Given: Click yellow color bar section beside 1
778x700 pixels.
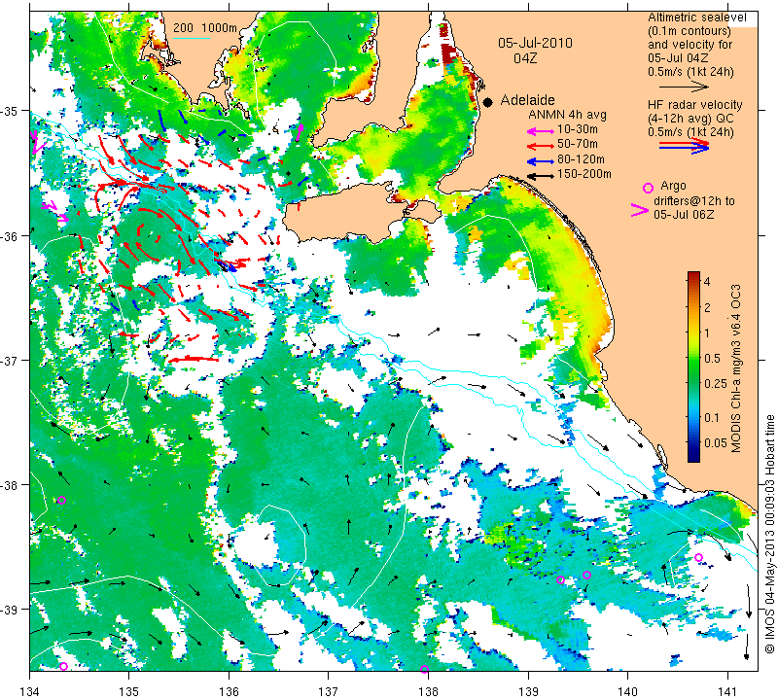Looking at the screenshot, I should (693, 332).
